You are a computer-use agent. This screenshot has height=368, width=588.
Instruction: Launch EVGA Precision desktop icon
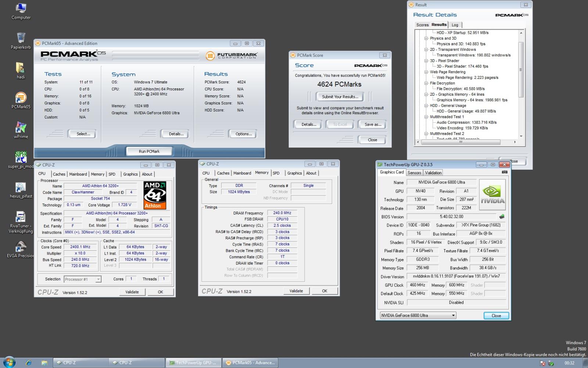coord(21,250)
